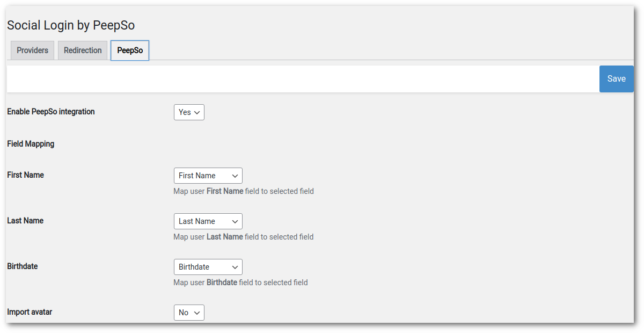
Task: Click the white bar beside Save
Action: click(303, 79)
